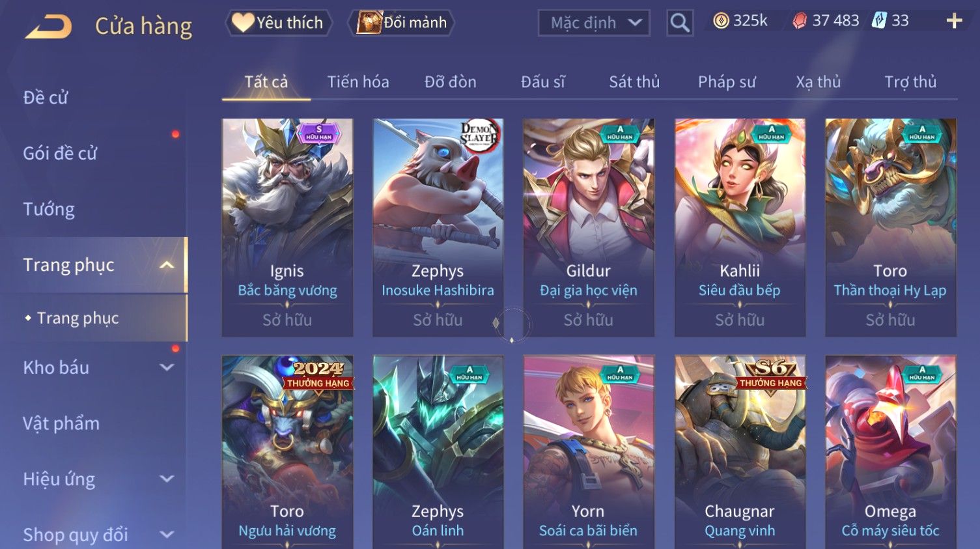
Task: Expand the Shop quy đổi section
Action: point(167,535)
